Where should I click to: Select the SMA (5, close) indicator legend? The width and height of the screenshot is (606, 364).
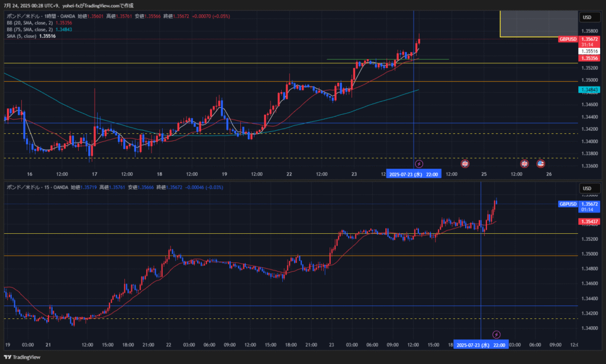[x=21, y=36]
